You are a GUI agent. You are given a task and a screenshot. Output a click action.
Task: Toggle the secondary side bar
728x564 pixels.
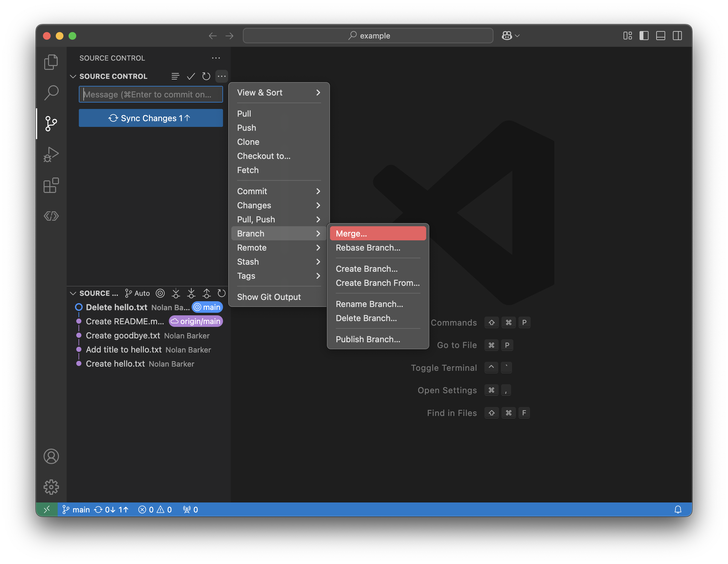point(677,36)
